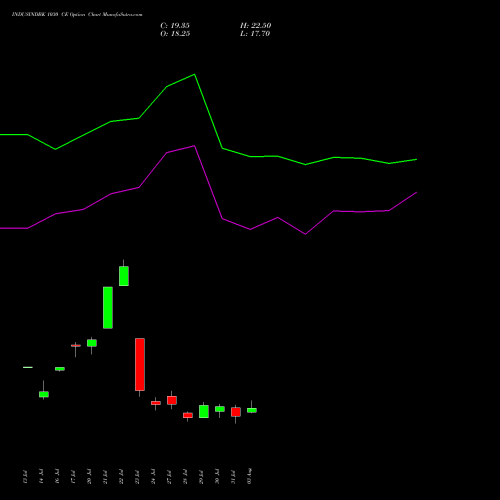The width and height of the screenshot is (500, 500).
Task: Click the high value H: 22.50
Action: click(x=255, y=26)
